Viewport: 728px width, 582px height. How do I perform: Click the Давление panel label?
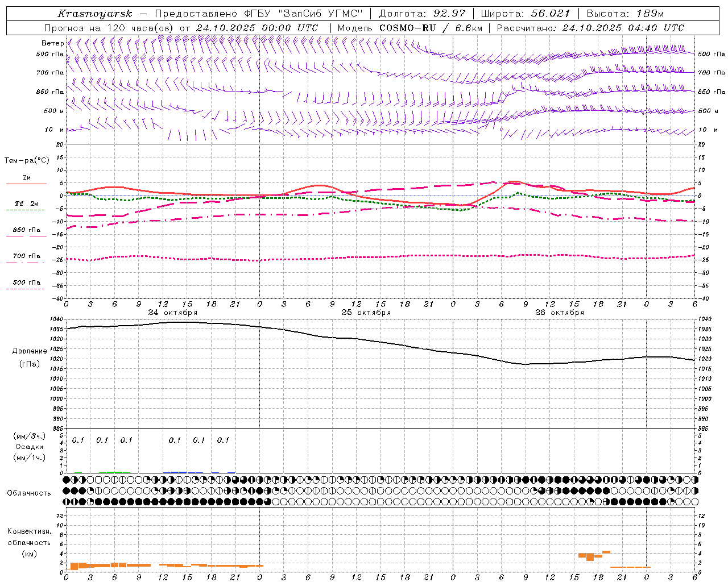coord(30,351)
